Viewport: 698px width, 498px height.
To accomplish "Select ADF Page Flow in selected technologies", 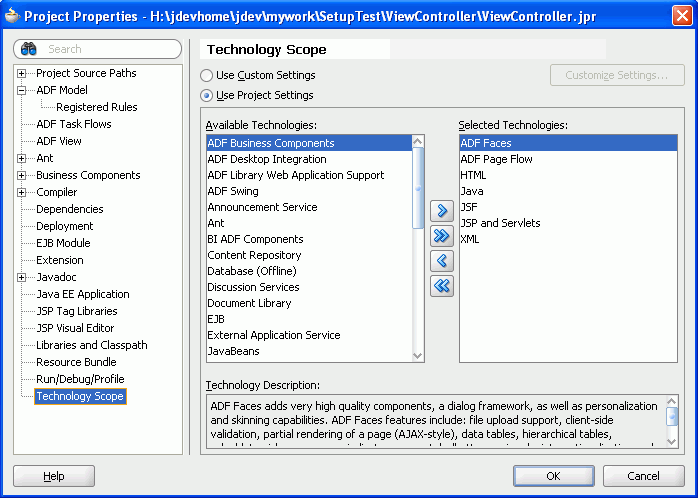I will [568, 159].
